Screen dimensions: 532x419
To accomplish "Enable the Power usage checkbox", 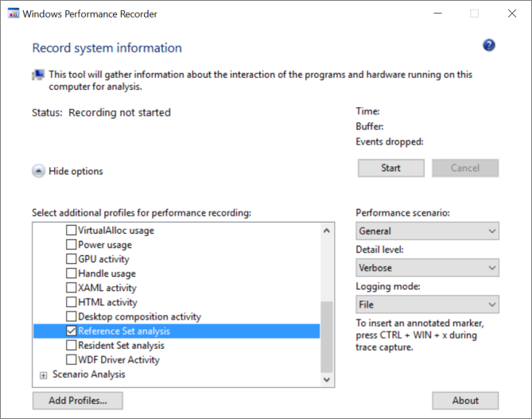I will [x=71, y=244].
